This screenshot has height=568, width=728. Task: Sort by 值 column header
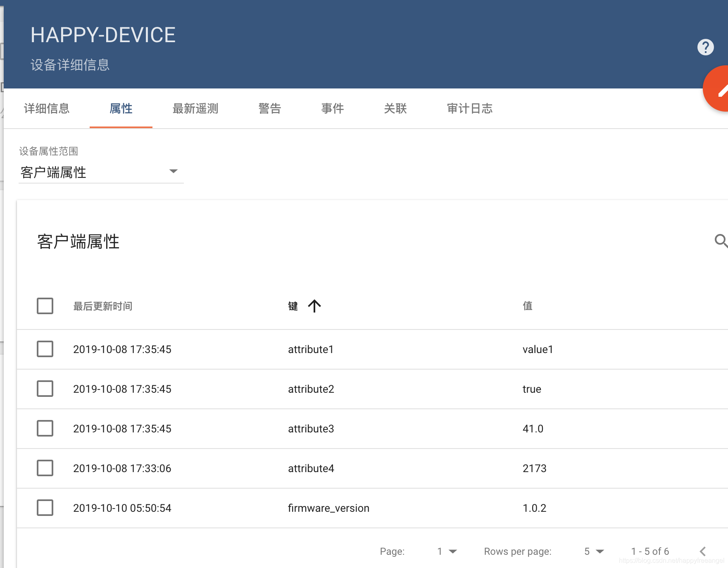pos(528,306)
